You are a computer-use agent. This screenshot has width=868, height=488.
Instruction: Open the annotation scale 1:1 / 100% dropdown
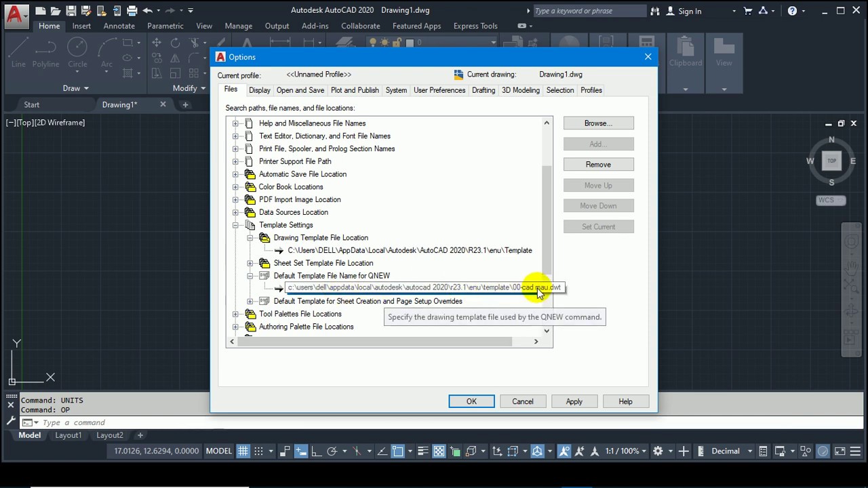click(626, 451)
